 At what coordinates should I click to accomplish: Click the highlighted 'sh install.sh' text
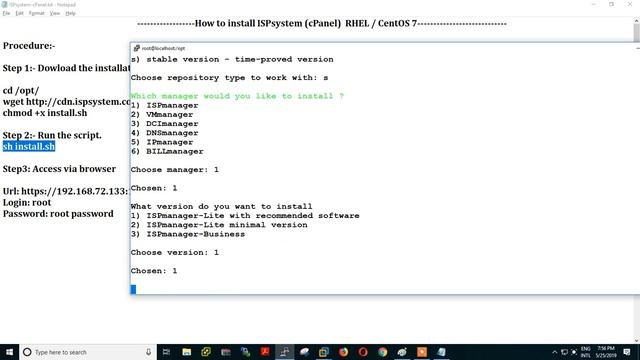tap(29, 146)
